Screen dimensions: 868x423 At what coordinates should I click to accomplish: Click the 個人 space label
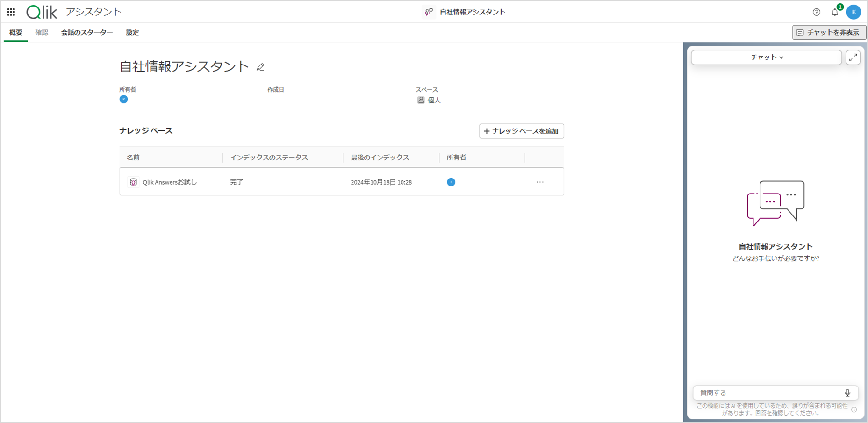pyautogui.click(x=434, y=100)
